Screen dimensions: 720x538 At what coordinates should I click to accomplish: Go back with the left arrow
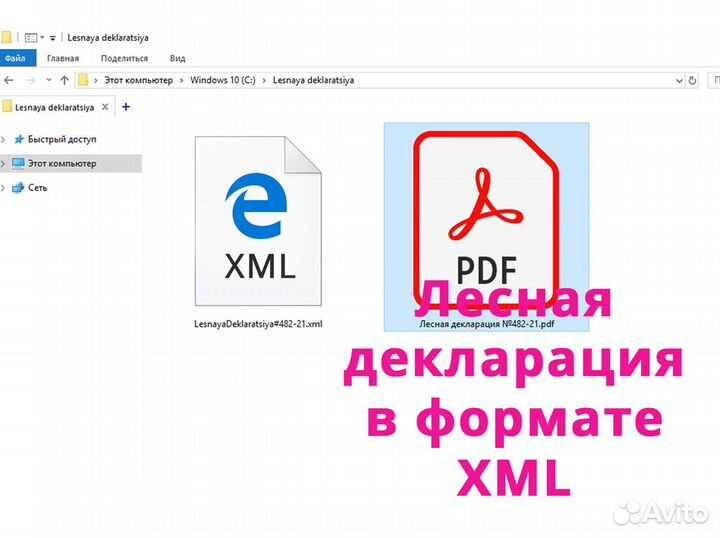9,80
